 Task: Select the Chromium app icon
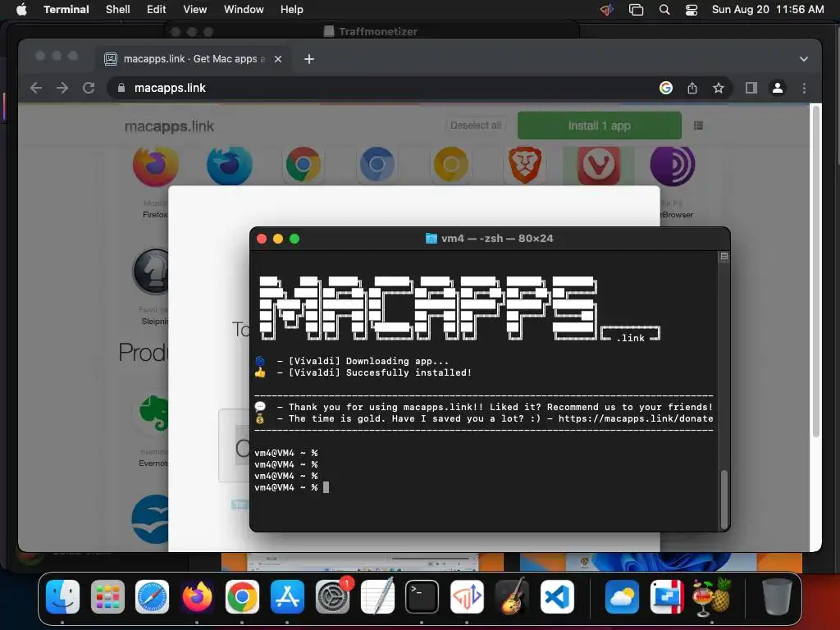pyautogui.click(x=377, y=165)
